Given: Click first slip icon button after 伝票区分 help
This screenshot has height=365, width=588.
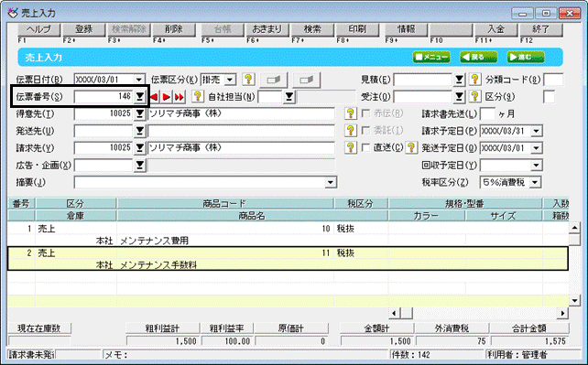Looking at the screenshot, I should click(273, 80).
